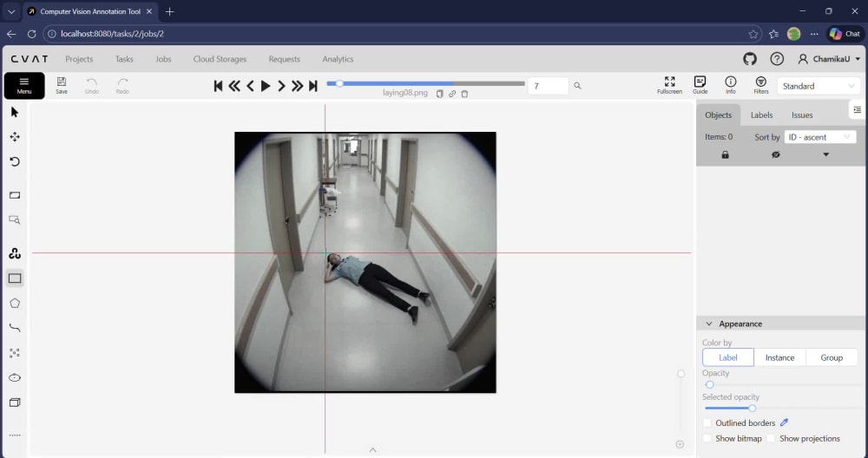Click the Redo icon
This screenshot has width=868, height=458.
tap(123, 86)
